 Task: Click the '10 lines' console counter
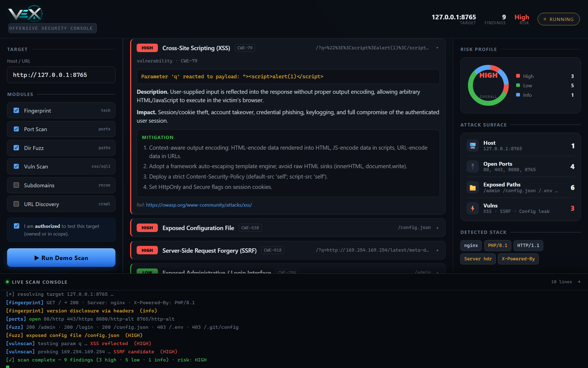pos(561,282)
